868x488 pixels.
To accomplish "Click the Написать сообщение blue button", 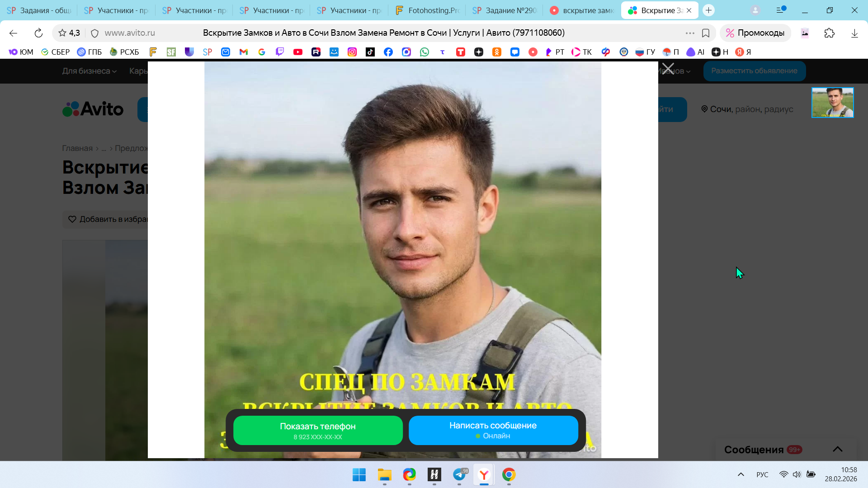I will point(493,431).
